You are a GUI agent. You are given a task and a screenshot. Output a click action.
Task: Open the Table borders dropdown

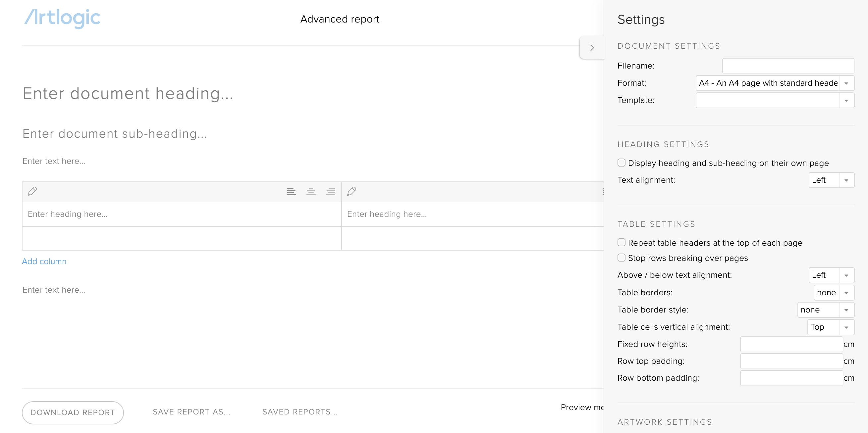click(834, 293)
